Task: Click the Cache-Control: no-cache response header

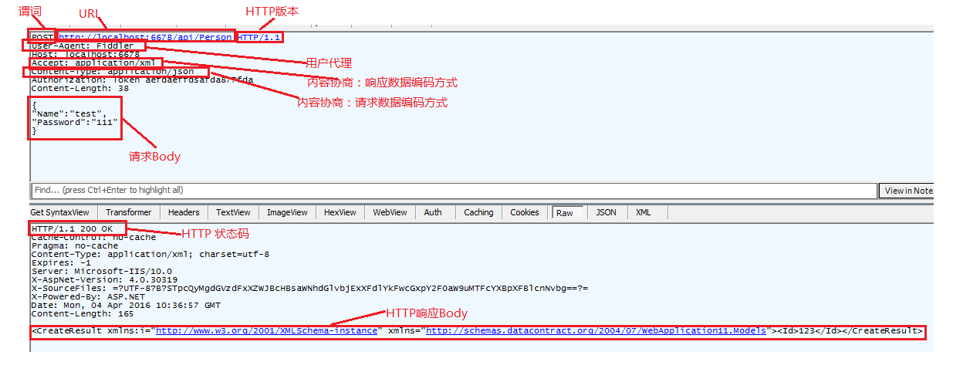Action: point(93,237)
